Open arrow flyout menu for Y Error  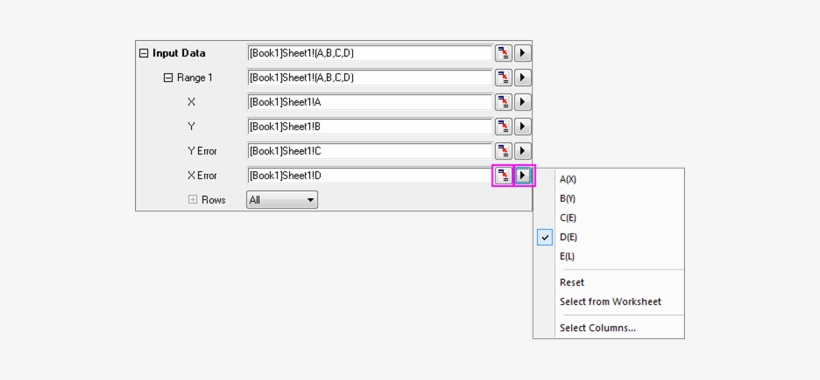click(x=523, y=152)
